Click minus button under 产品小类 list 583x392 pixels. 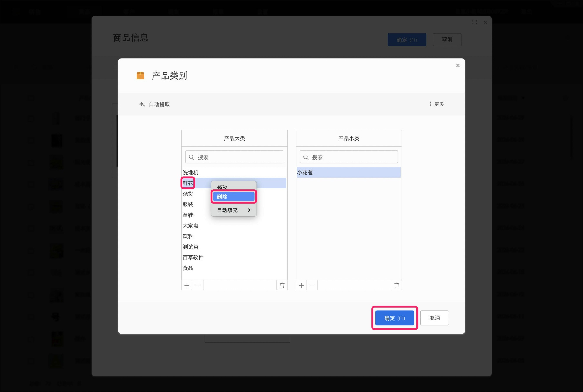[x=312, y=286]
